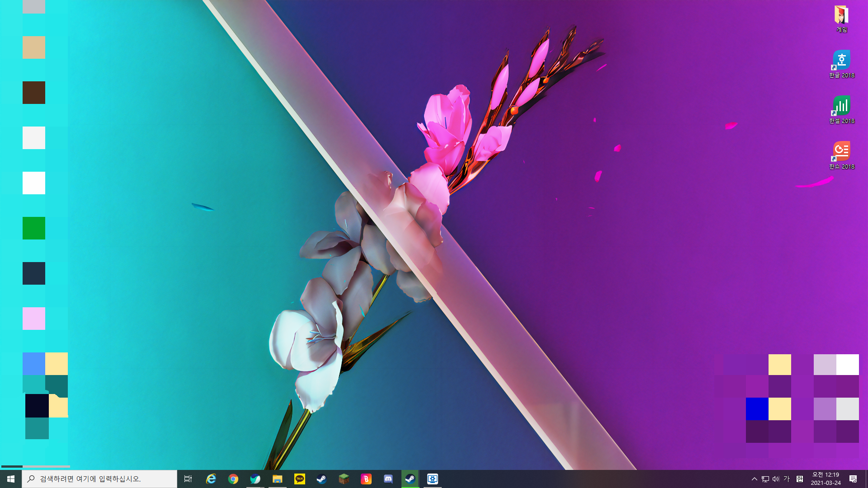Open the 한셀 2018 spreadsheet shortcut
This screenshot has width=868, height=488.
[x=841, y=109]
